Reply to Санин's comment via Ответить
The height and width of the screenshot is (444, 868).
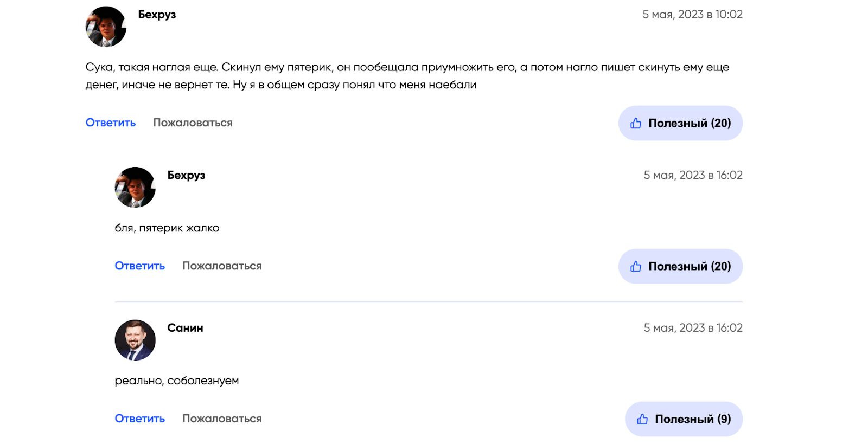(x=139, y=419)
